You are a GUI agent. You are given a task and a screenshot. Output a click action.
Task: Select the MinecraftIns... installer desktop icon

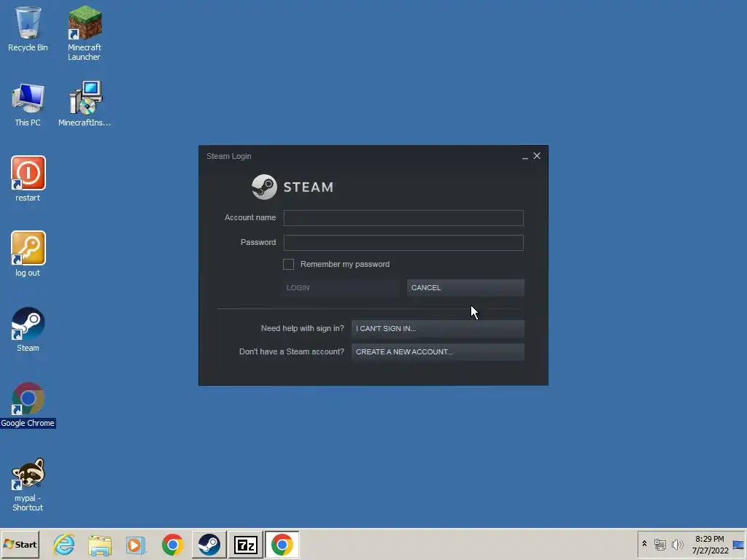click(85, 104)
